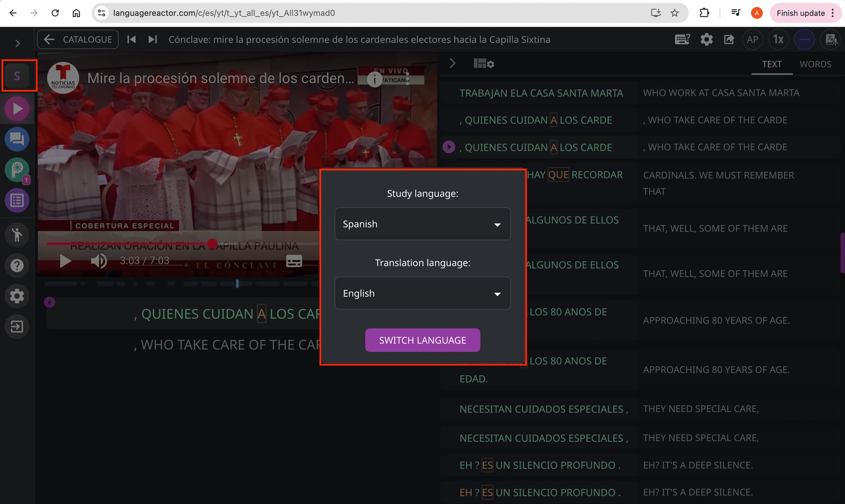Open the Translation language English dropdown
The height and width of the screenshot is (504, 845).
tap(422, 293)
